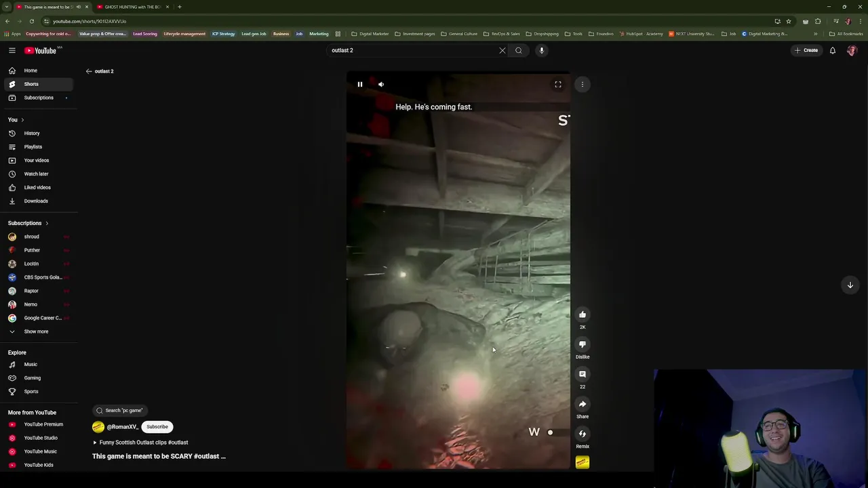Open a new browser tab

click(x=180, y=7)
